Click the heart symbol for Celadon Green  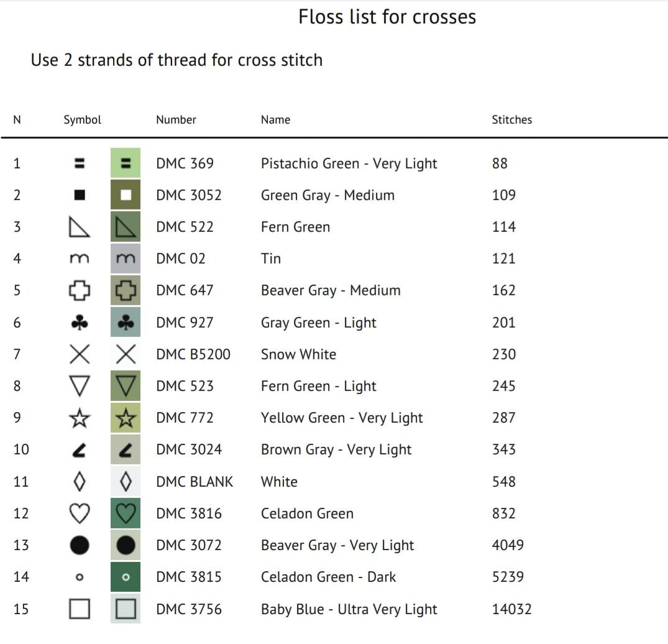80,513
